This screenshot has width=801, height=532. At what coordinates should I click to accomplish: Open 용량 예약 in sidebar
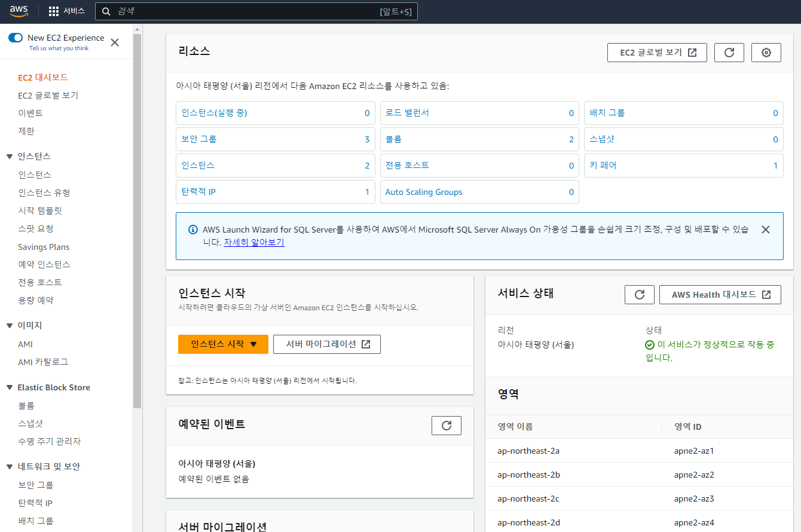[x=36, y=301]
